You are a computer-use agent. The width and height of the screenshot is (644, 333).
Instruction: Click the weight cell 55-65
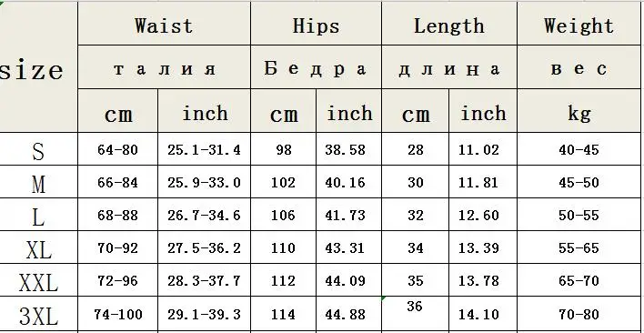click(579, 247)
